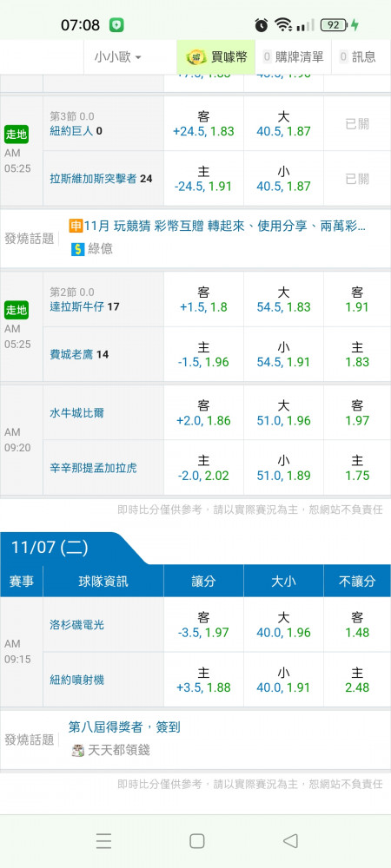391x868 pixels.
Task: Tap the Android recent apps menu icon
Action: [103, 841]
